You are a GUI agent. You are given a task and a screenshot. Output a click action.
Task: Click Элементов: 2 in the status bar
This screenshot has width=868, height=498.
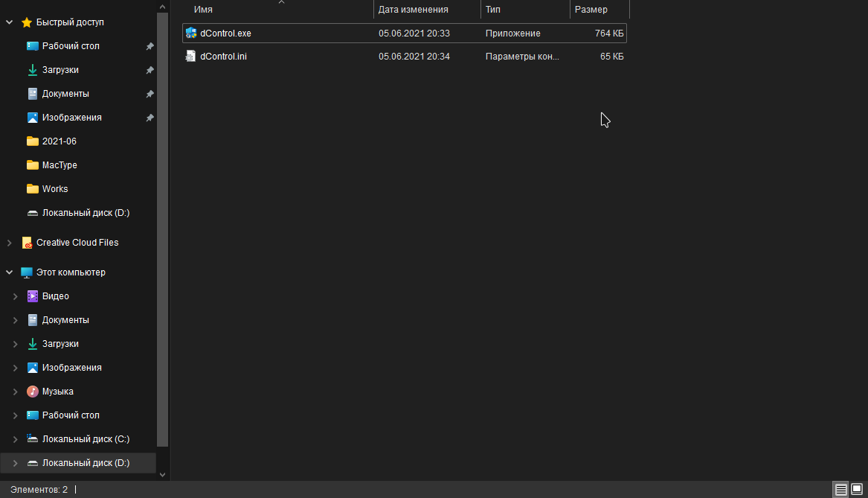click(x=39, y=490)
